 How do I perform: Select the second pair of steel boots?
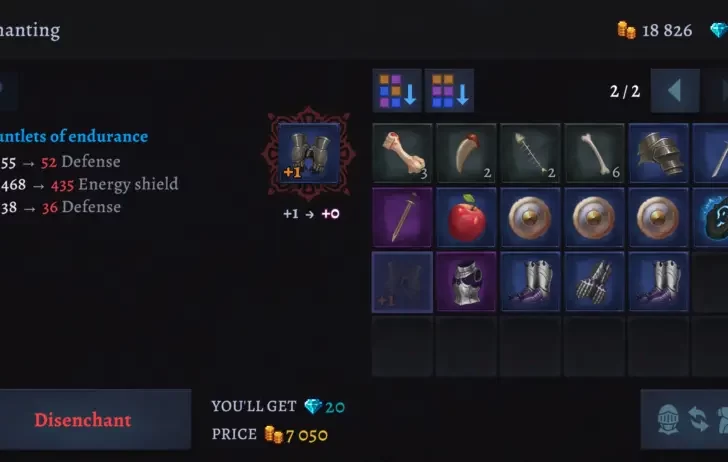tap(658, 282)
